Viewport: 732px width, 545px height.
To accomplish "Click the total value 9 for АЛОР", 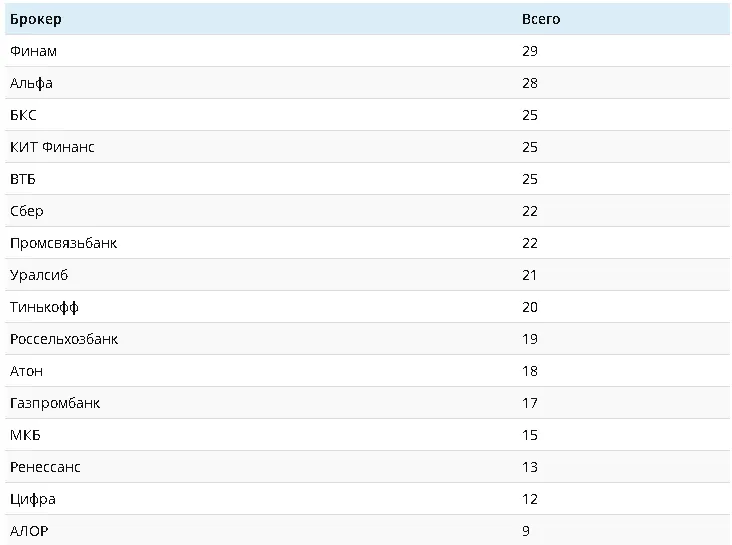I will click(x=526, y=531).
